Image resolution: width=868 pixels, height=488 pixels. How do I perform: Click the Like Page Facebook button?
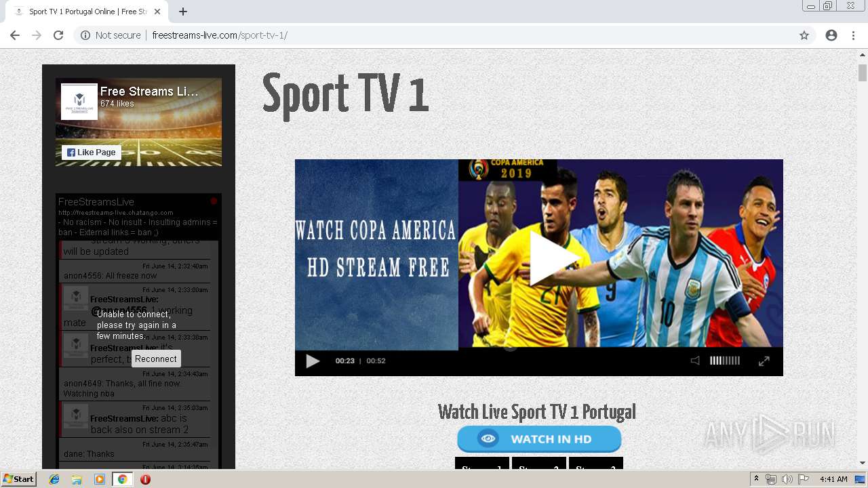[x=92, y=152]
